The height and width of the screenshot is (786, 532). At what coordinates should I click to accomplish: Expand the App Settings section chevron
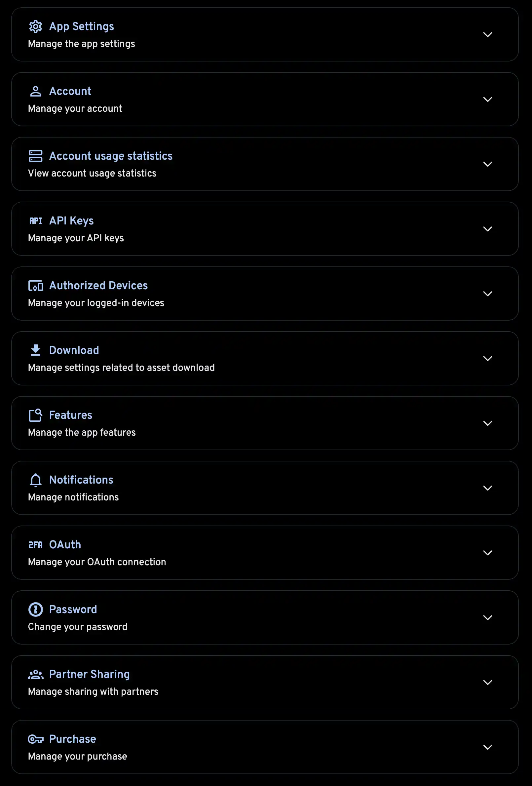tap(487, 34)
